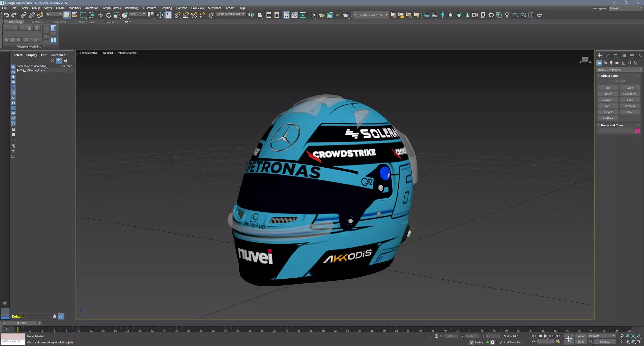The image size is (644, 346).
Task: Clear the Scene Explorer search field
Action: click(52, 61)
